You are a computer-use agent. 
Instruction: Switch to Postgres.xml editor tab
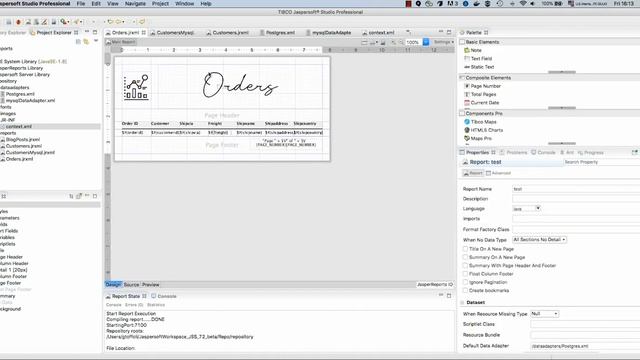278,32
